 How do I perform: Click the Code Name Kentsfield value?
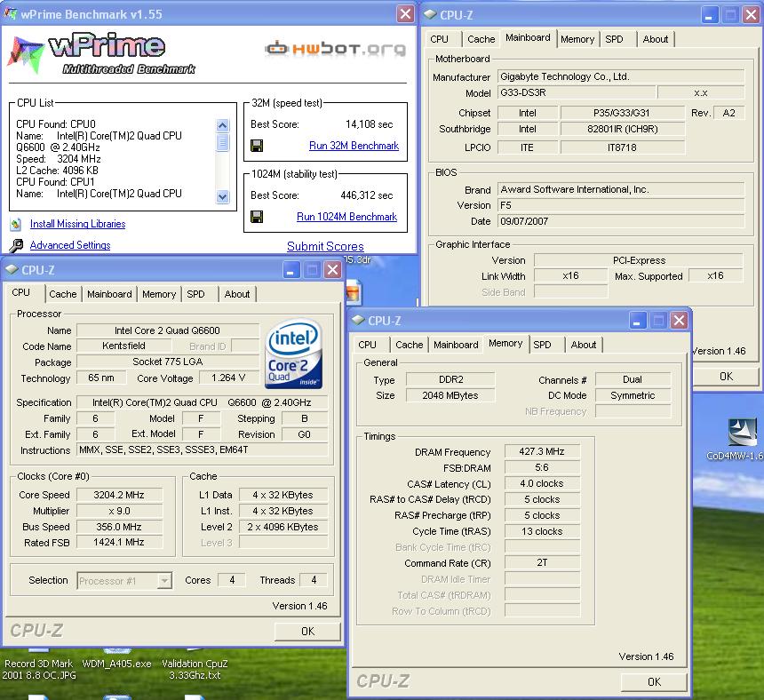click(123, 346)
